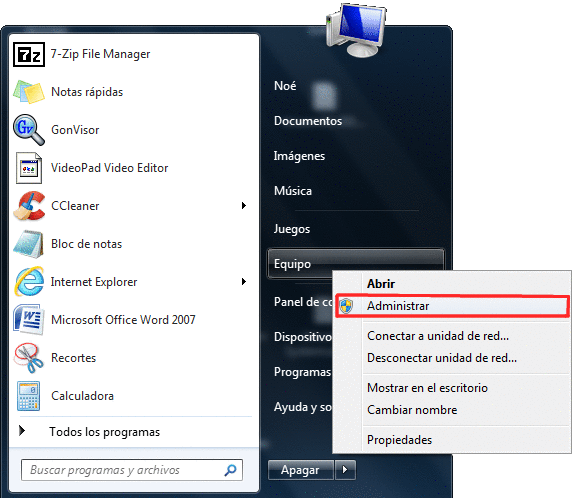Viewport: 572px width, 498px height.
Task: Click the CCleaner broom icon
Action: pyautogui.click(x=29, y=206)
